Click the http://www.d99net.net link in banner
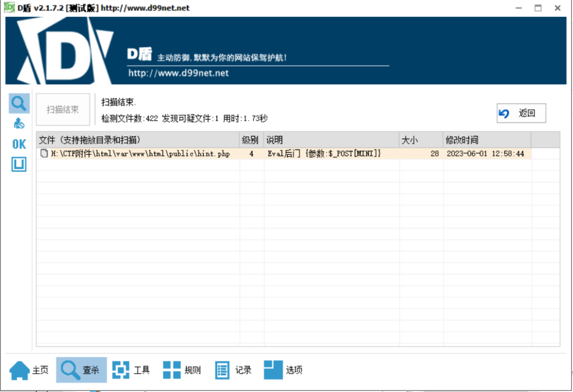 pyautogui.click(x=178, y=73)
